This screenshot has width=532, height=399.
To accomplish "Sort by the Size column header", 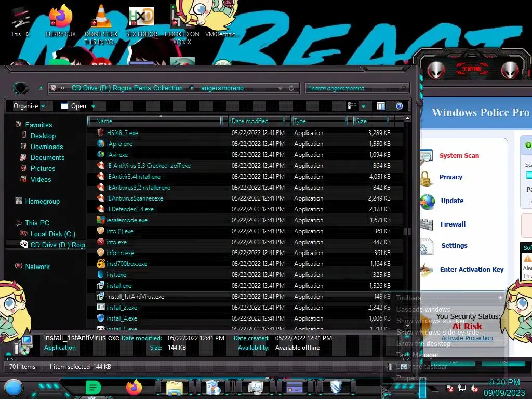I will (370, 121).
